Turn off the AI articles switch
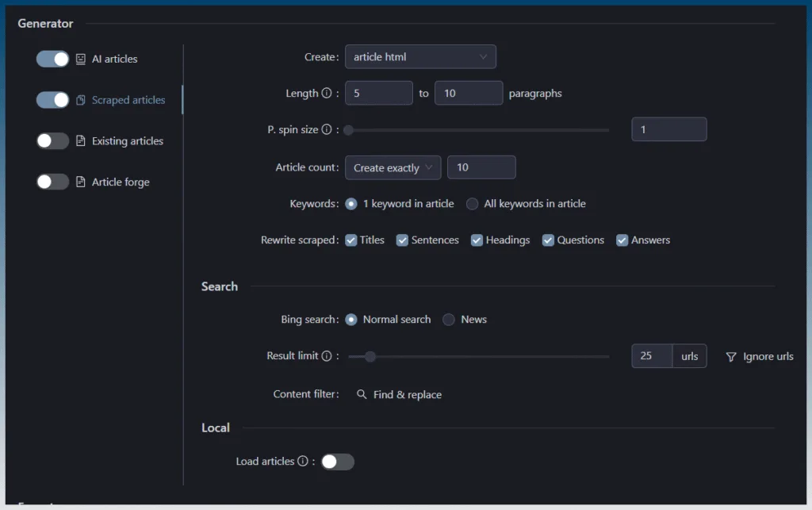The image size is (812, 510). tap(52, 59)
